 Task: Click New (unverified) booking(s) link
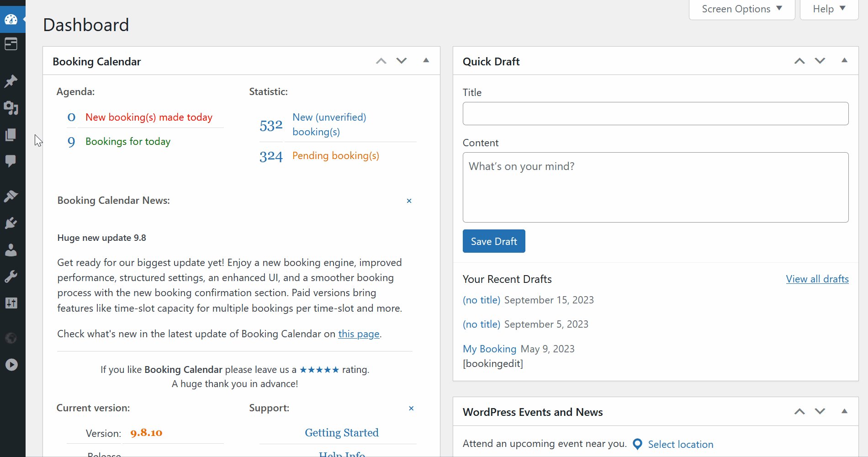point(329,125)
